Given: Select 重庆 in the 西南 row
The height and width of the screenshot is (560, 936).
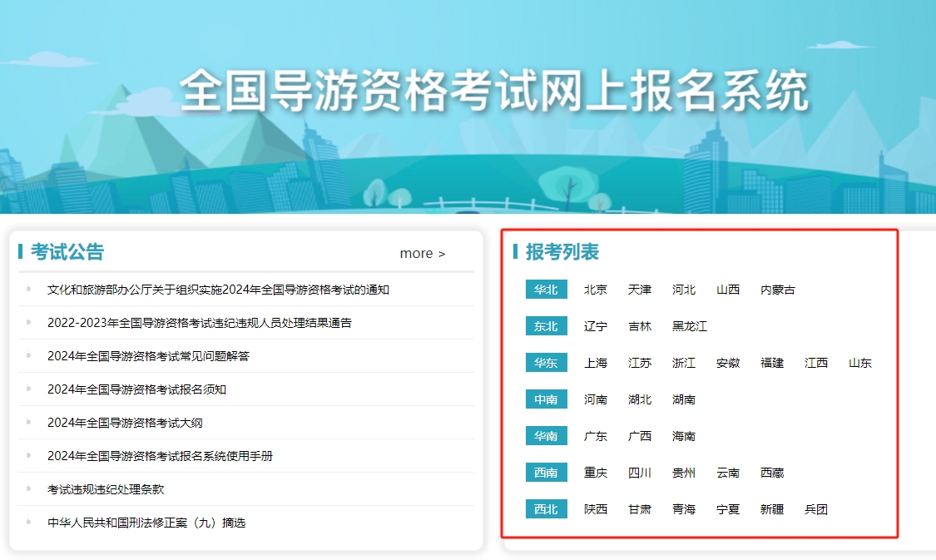Looking at the screenshot, I should coord(596,473).
